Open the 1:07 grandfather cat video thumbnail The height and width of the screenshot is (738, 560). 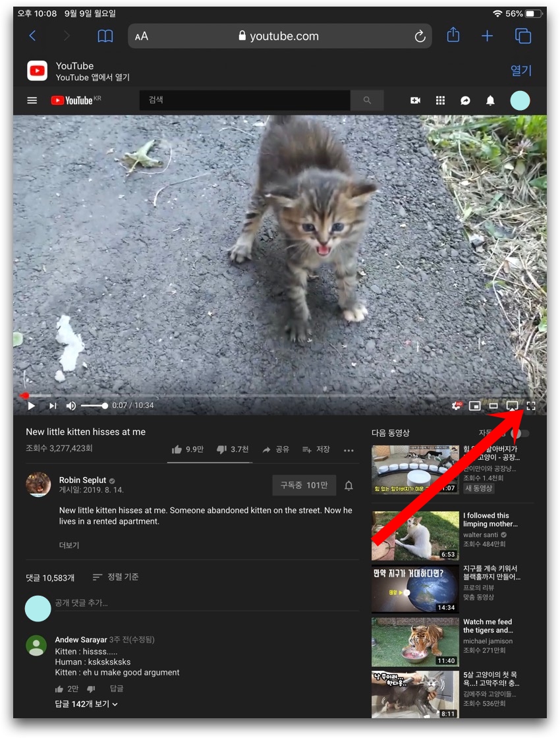(415, 470)
